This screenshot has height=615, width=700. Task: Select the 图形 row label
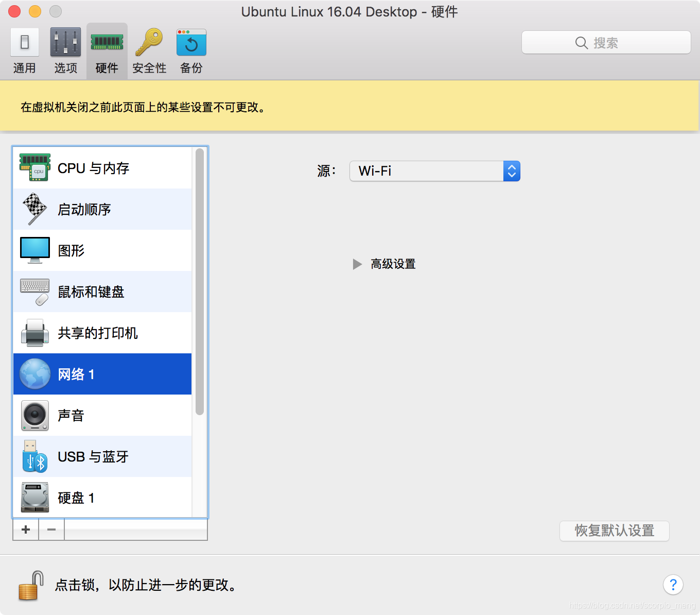71,250
